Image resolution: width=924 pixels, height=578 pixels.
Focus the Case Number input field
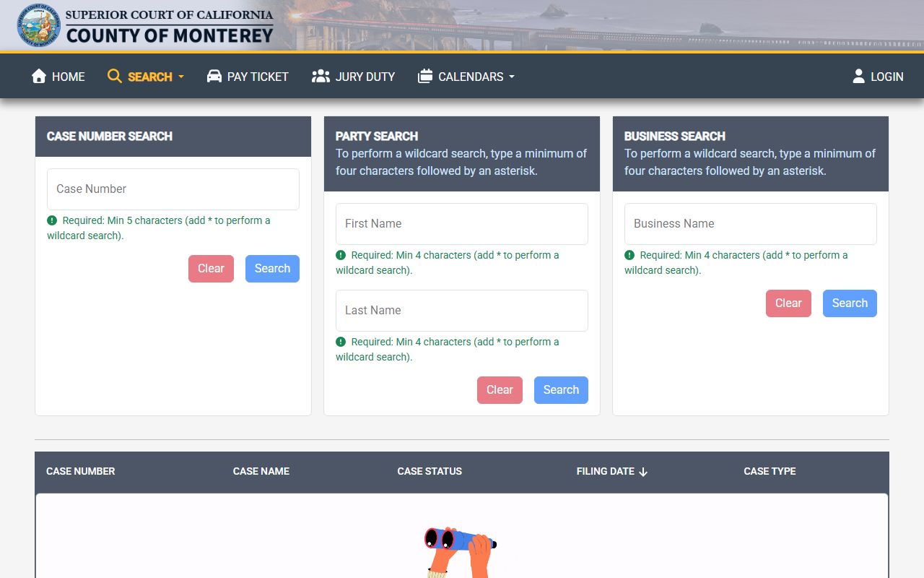(173, 189)
